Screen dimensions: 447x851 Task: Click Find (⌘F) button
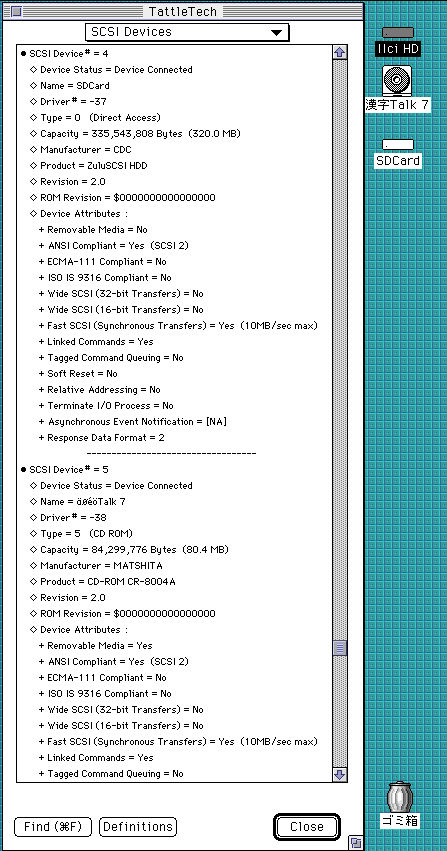(x=53, y=827)
